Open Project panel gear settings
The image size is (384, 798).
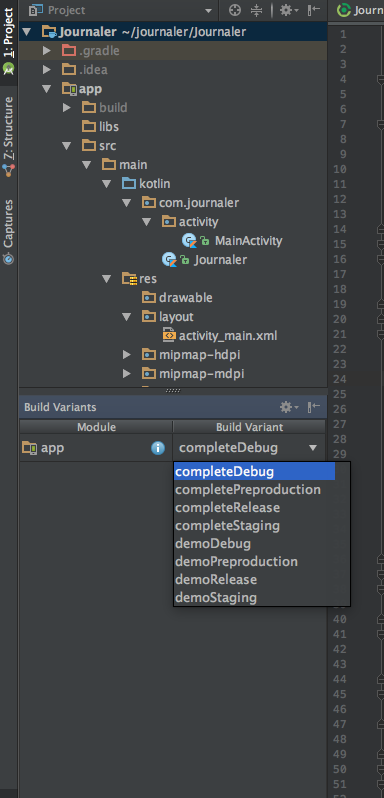point(289,10)
